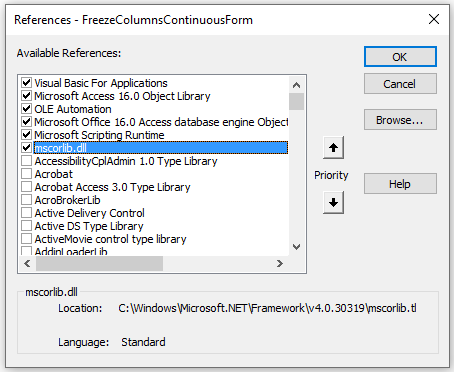
Task: Select ActiveMovie control type library text
Action: [x=110, y=239]
